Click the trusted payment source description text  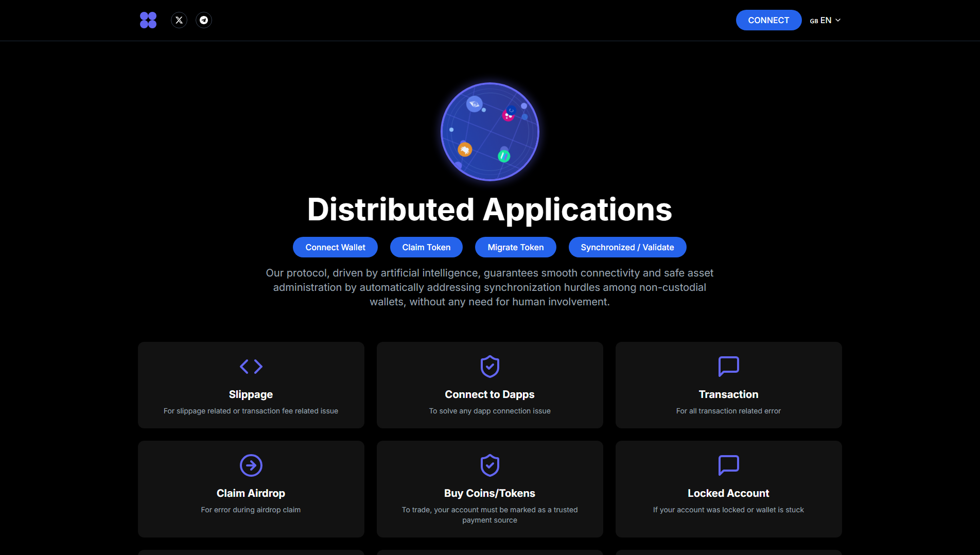[490, 515]
